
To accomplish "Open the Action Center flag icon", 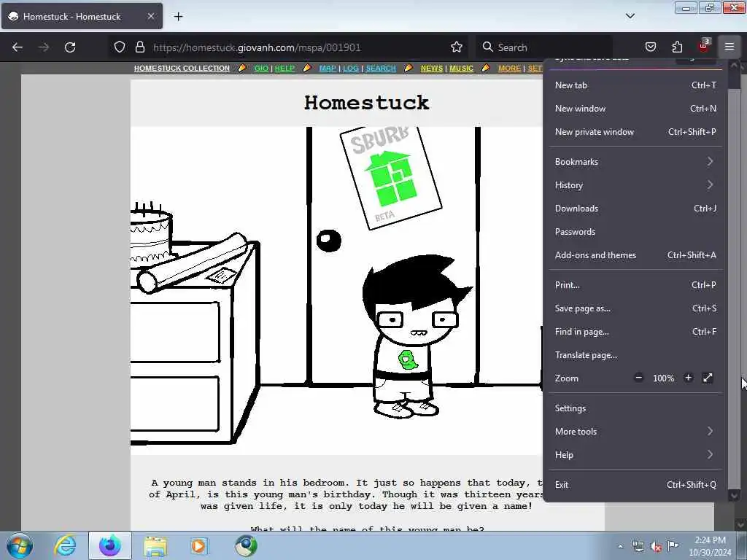I will click(673, 545).
